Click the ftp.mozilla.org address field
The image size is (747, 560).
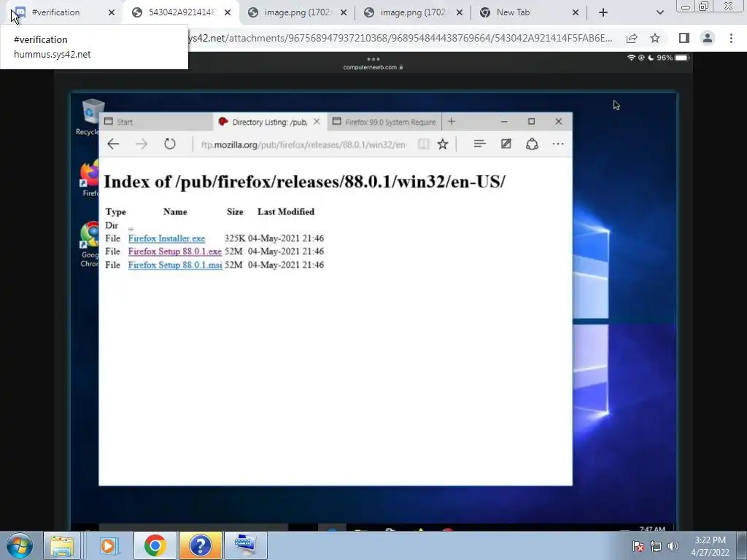click(303, 144)
